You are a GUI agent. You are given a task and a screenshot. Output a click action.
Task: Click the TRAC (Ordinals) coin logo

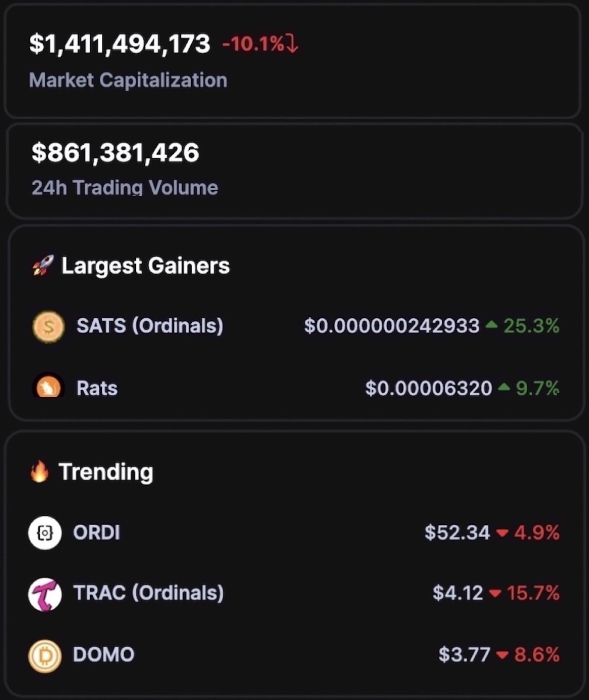[x=45, y=594]
